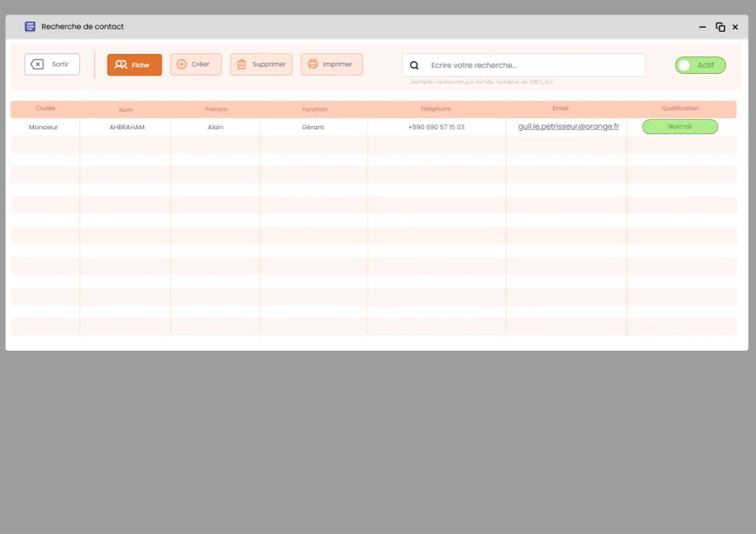
Task: Click the Qualification column header
Action: (680, 109)
